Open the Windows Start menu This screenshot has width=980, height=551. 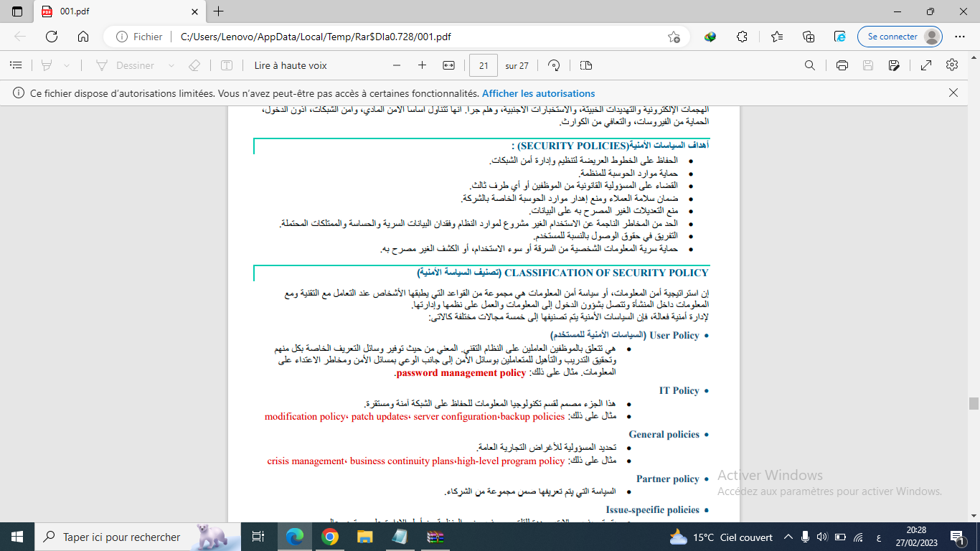coord(17,537)
